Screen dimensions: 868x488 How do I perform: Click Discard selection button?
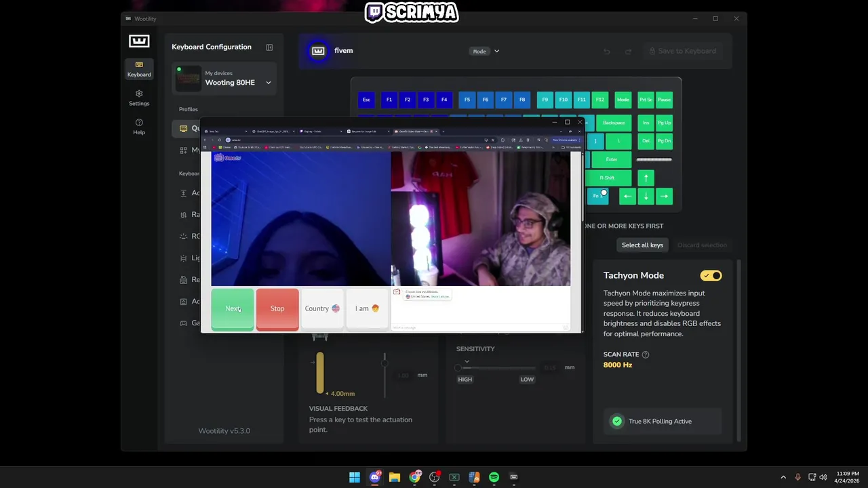click(x=702, y=245)
